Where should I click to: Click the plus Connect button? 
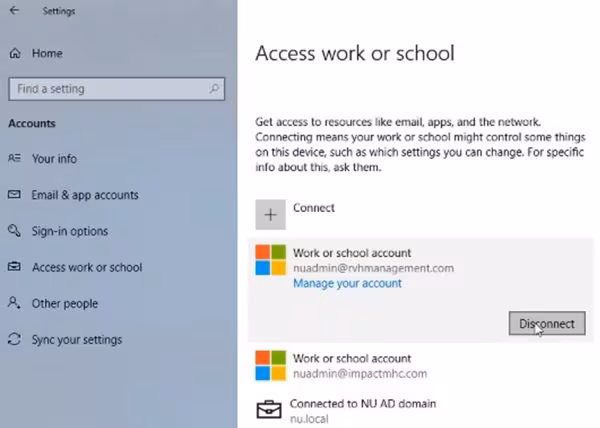click(x=271, y=215)
